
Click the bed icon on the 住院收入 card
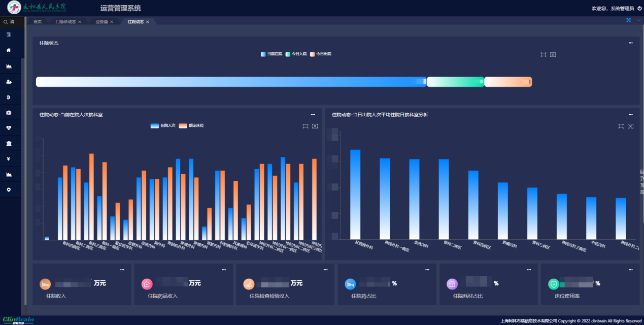(x=45, y=284)
